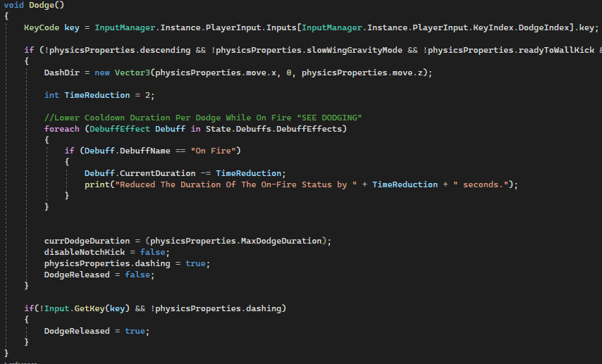Image resolution: width=602 pixels, height=364 pixels.
Task: Click the int keyword before TimeReduction declaration
Action: coord(51,95)
